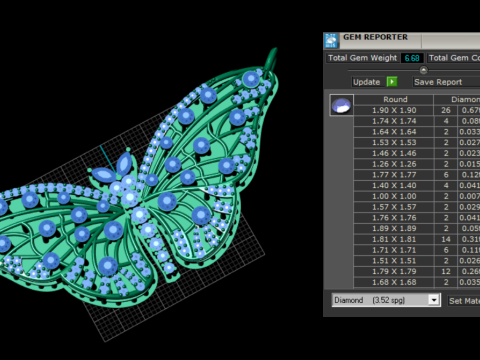Select the 1.77 X 1.77 row
The image size is (480, 360).
[417, 175]
